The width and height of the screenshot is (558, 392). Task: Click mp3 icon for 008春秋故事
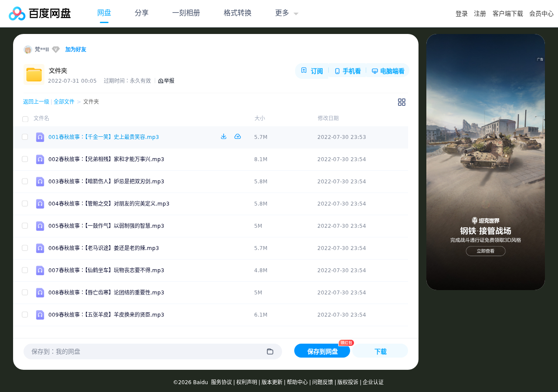pos(40,293)
